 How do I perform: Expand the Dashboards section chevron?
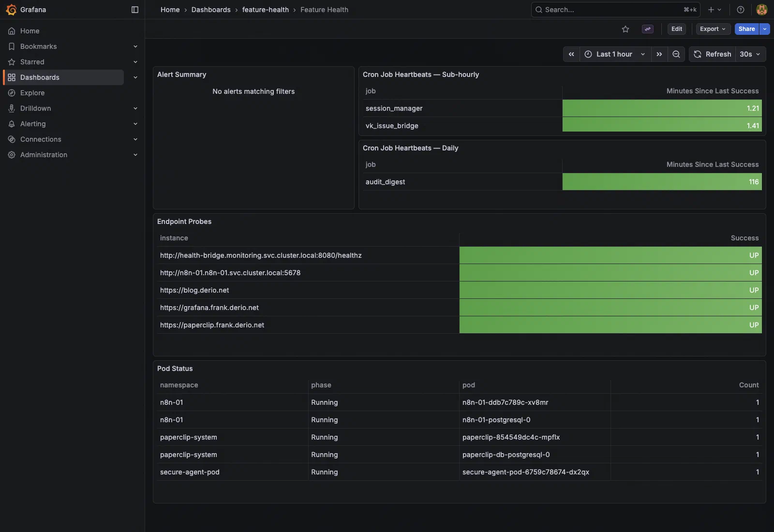135,77
